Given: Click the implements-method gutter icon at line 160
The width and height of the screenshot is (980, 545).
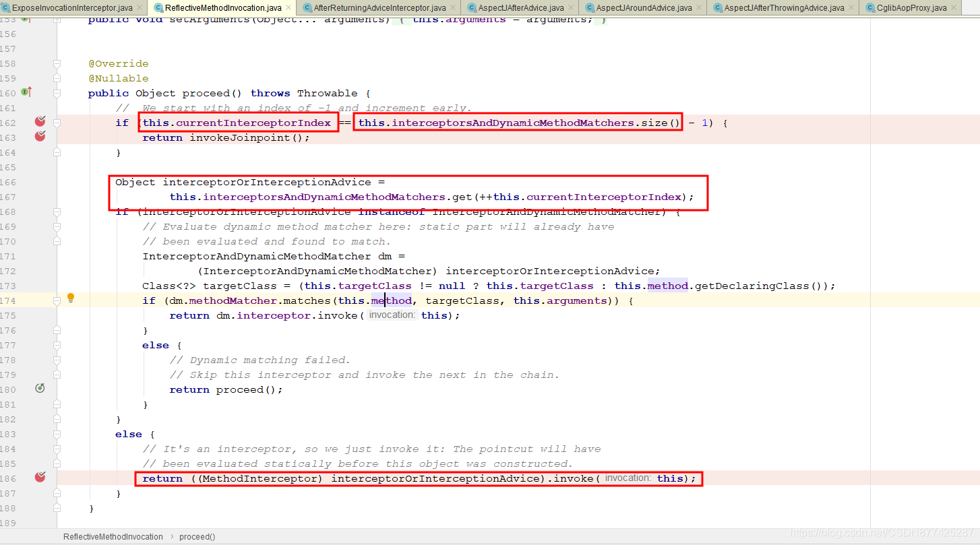Looking at the screenshot, I should [26, 92].
